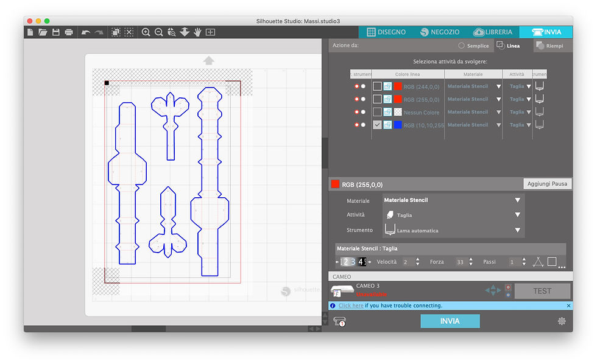Open material dropdown for RGB (244,0,0) row
The image size is (597, 364).
tap(498, 86)
